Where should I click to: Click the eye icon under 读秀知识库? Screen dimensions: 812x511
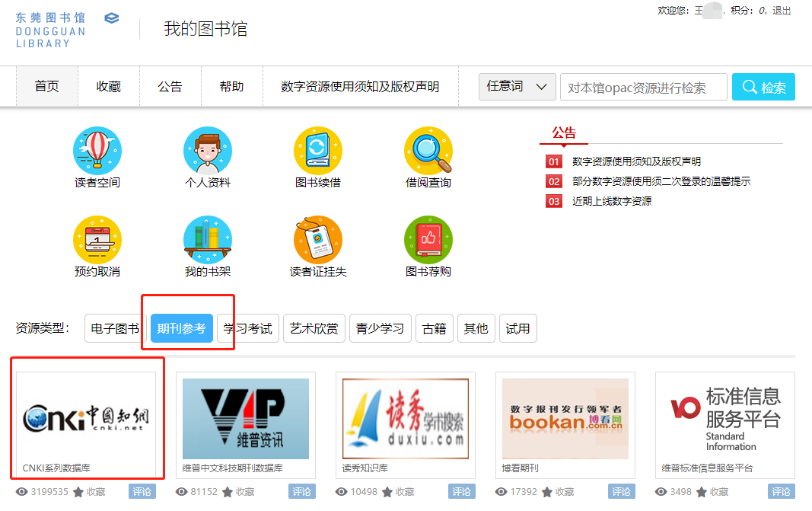[x=341, y=491]
